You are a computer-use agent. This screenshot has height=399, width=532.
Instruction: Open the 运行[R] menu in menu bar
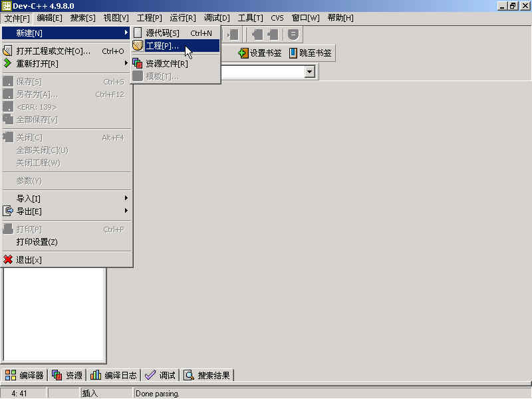pos(183,18)
